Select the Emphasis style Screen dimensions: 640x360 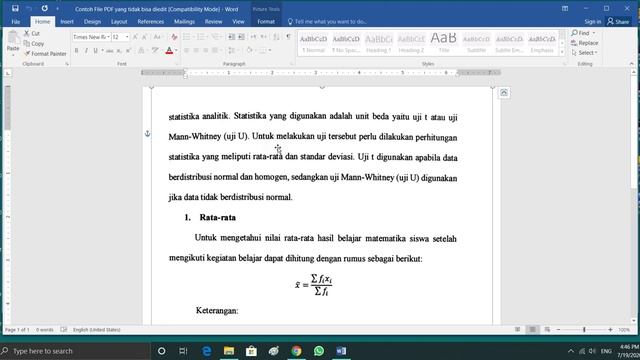click(542, 43)
